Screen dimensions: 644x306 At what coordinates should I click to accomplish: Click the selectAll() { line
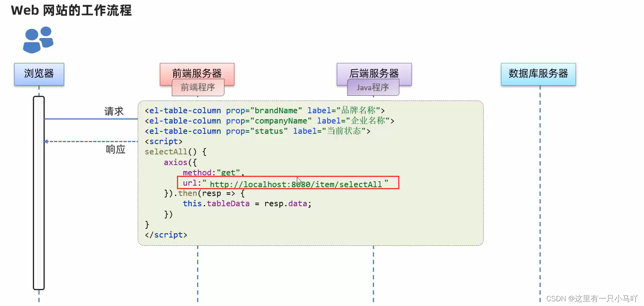pos(175,152)
